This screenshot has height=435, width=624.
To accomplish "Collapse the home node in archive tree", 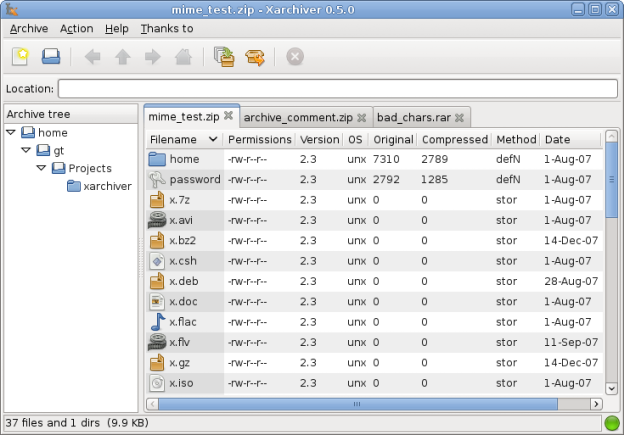I will pos(11,132).
